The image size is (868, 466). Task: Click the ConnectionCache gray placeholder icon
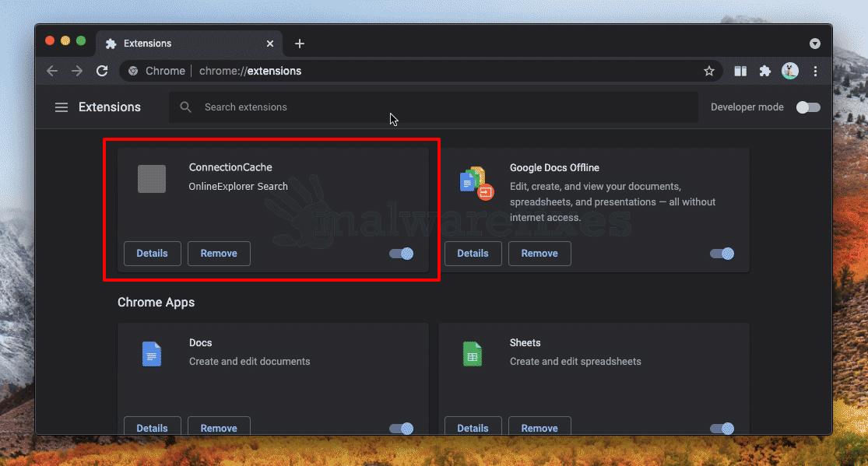click(x=152, y=179)
